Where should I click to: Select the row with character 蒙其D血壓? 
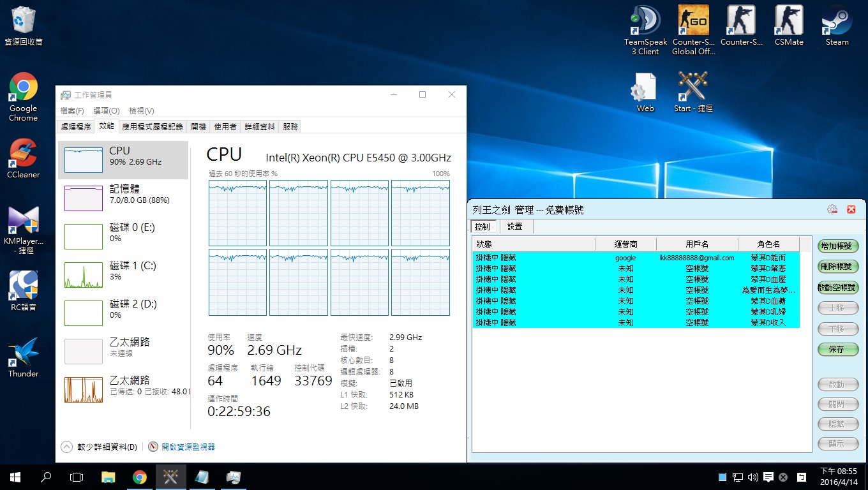pyautogui.click(x=636, y=279)
